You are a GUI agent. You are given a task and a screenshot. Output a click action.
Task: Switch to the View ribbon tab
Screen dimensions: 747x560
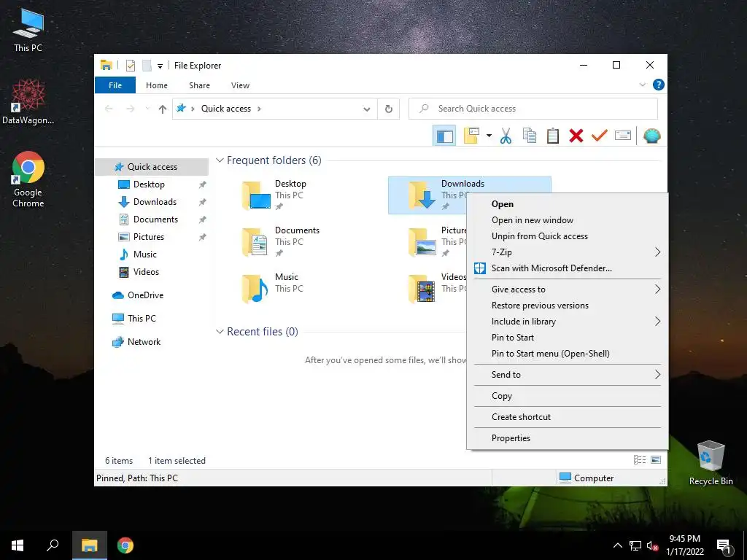pyautogui.click(x=240, y=85)
